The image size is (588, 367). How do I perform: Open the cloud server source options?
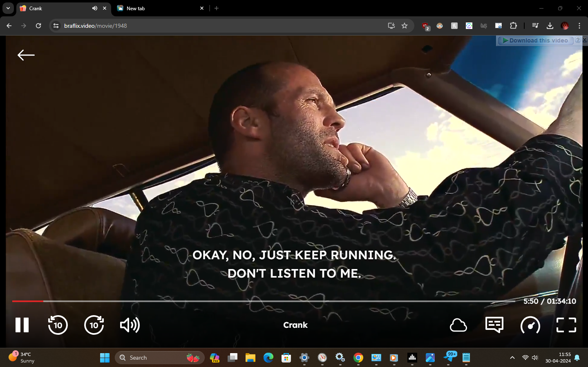click(x=458, y=325)
